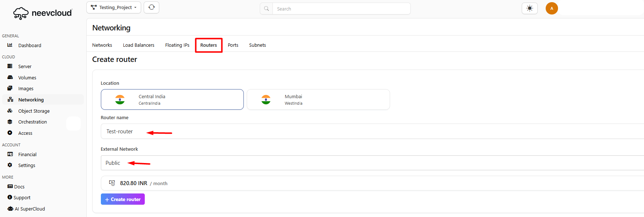Image resolution: width=644 pixels, height=217 pixels.
Task: Toggle the light/dark theme sun icon
Action: coord(529,8)
